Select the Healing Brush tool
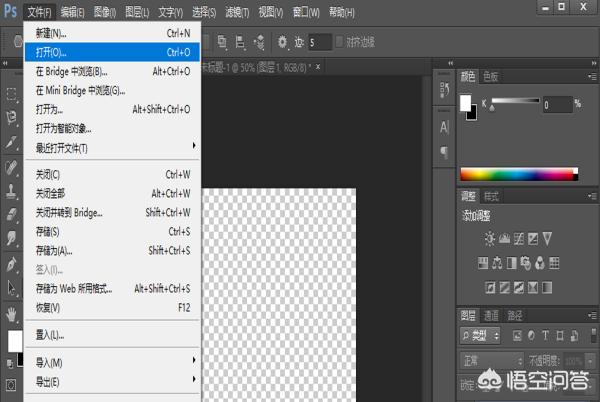This screenshot has height=402, width=600. (x=11, y=167)
